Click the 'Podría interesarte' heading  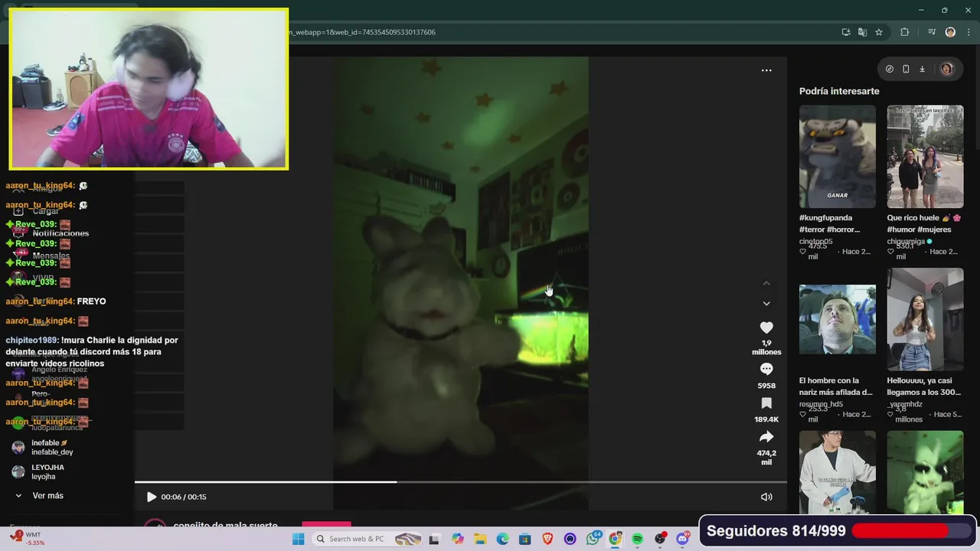click(839, 91)
